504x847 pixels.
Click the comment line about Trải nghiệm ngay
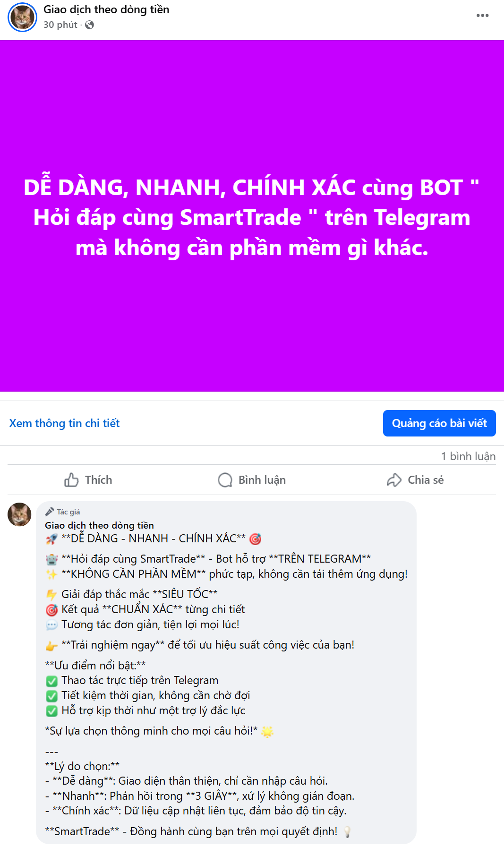pyautogui.click(x=200, y=645)
